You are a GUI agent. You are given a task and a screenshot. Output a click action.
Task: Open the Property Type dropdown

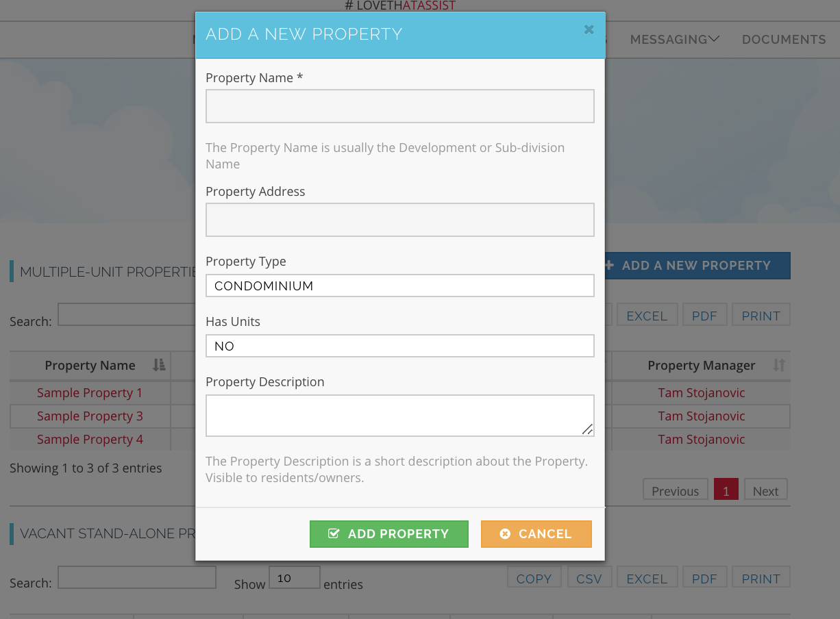coord(399,286)
